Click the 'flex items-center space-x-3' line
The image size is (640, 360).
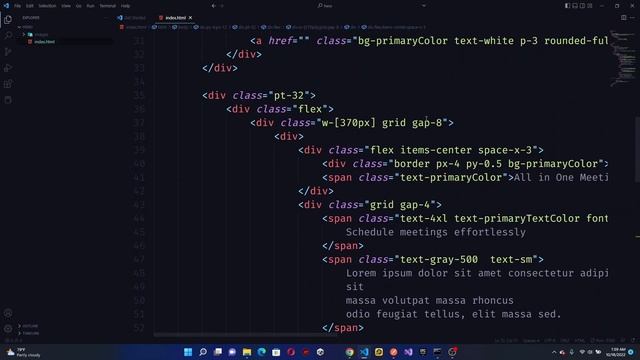421,150
